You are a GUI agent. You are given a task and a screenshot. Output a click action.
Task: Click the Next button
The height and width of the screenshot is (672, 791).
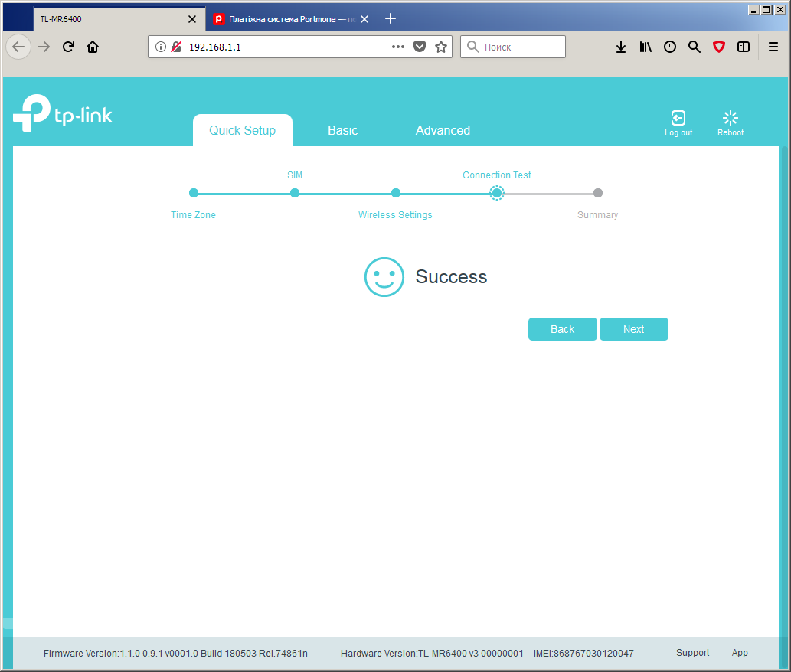coord(633,329)
